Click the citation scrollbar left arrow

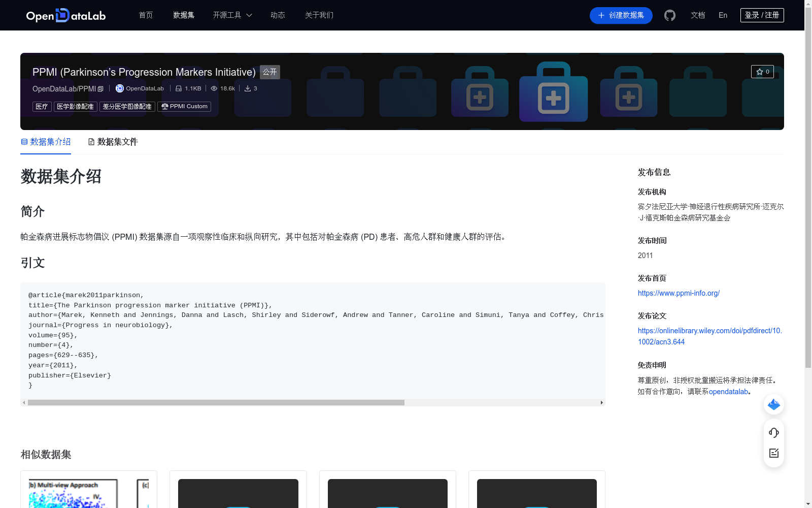coord(24,402)
